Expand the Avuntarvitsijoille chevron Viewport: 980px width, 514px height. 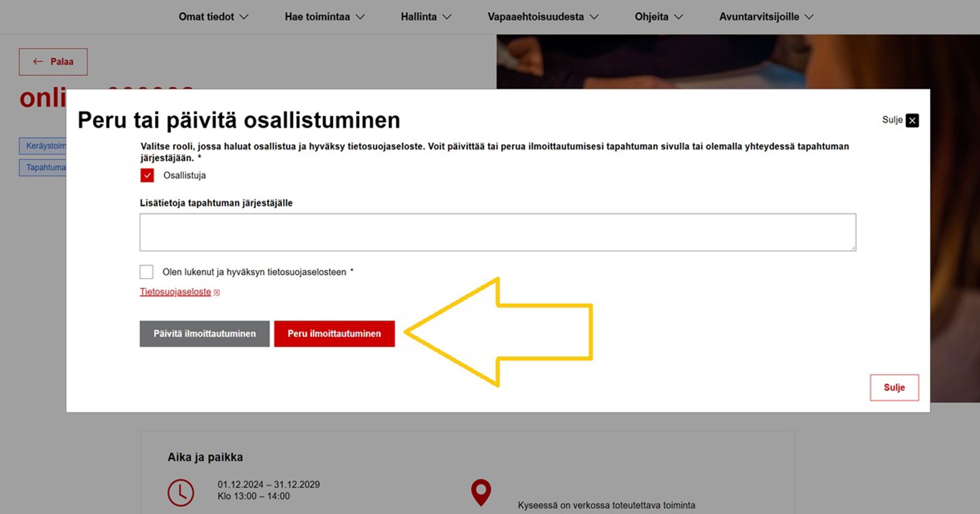pos(809,17)
